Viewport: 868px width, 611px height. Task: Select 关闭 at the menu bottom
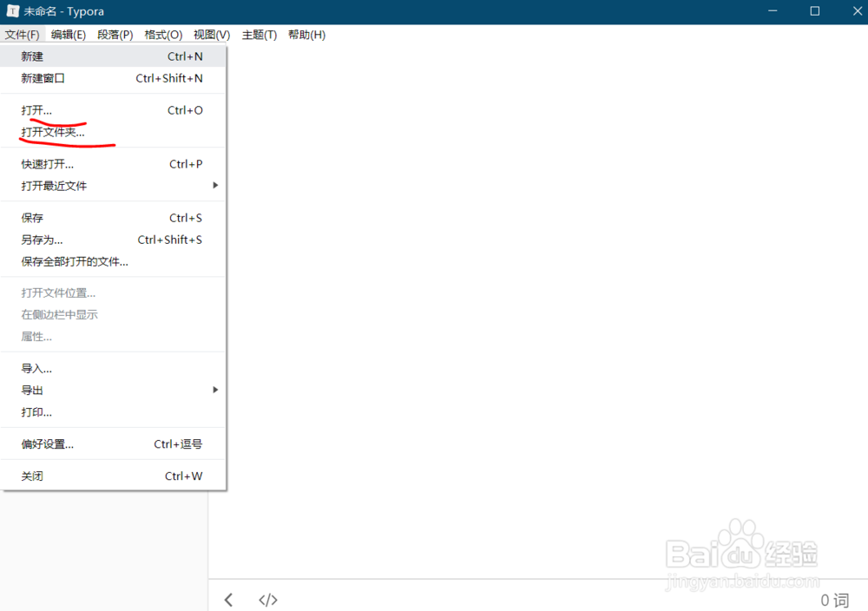(x=113, y=476)
